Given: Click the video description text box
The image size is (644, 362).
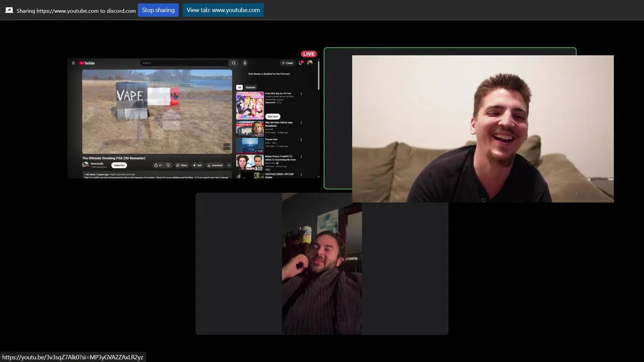Looking at the screenshot, I should 157,175.
